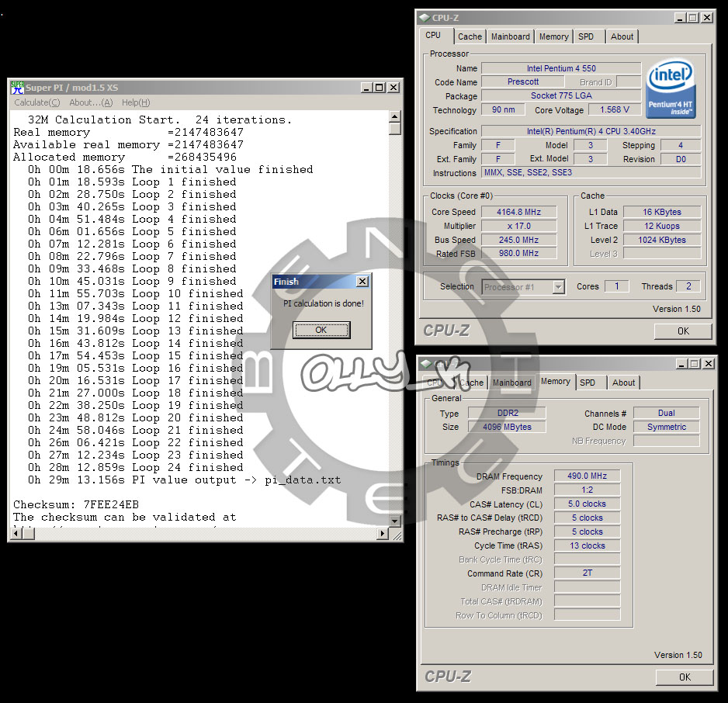Screen dimensions: 728x703
Task: Open About tab in top CPU-Z window
Action: [x=622, y=36]
